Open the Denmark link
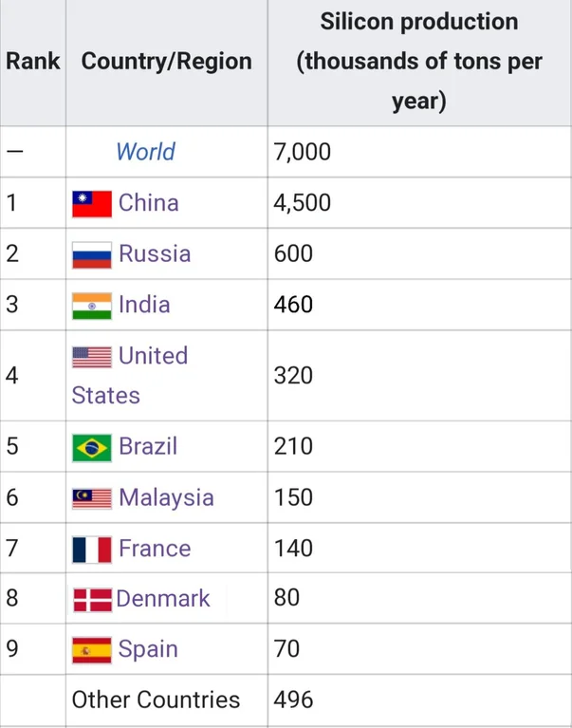Screen dimensions: 572x728 (162, 600)
